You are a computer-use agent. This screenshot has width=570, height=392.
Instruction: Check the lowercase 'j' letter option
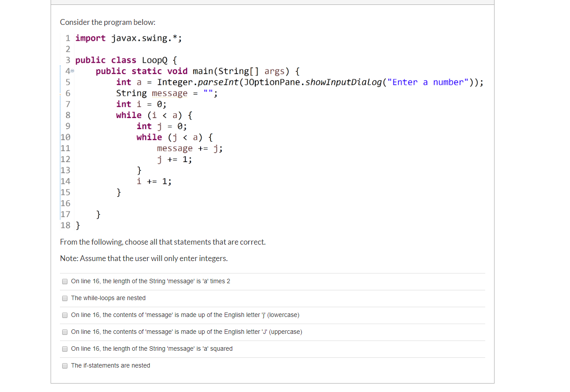(x=65, y=315)
